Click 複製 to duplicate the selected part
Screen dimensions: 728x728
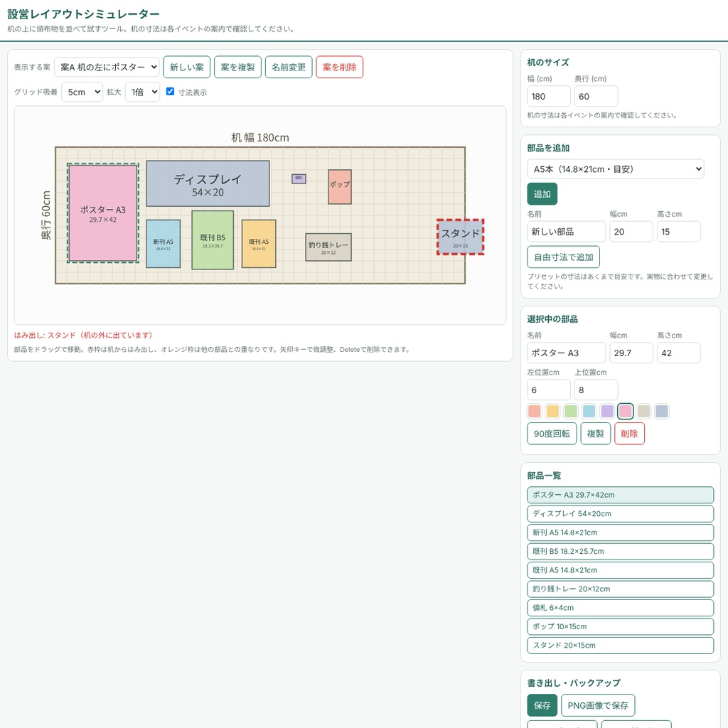[x=595, y=433]
